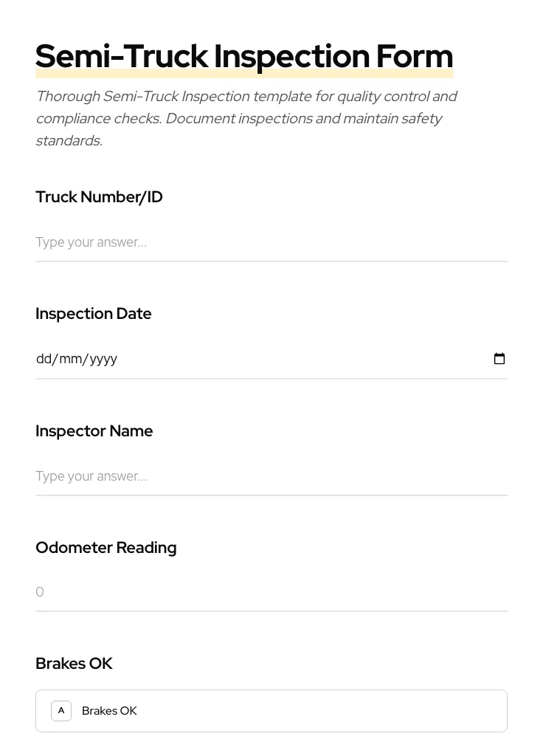Select the Brakes OK answer option
Viewport: 543px width, 756px height.
[271, 710]
